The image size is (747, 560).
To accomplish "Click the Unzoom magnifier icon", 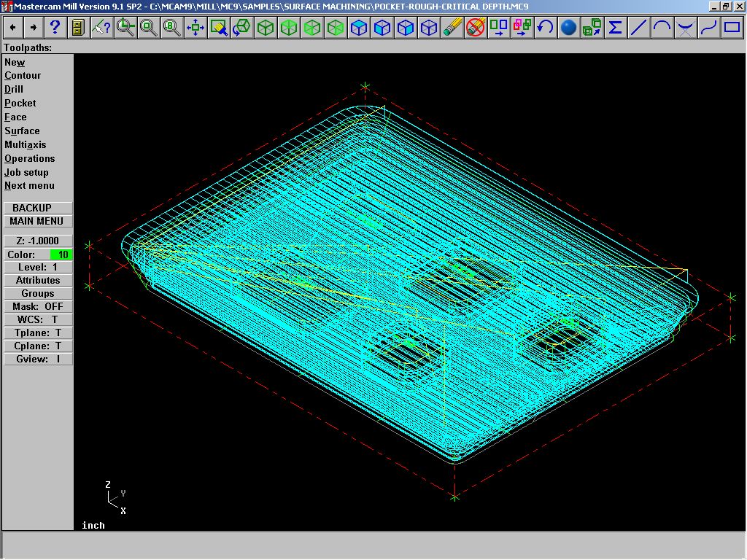I will pos(148,27).
